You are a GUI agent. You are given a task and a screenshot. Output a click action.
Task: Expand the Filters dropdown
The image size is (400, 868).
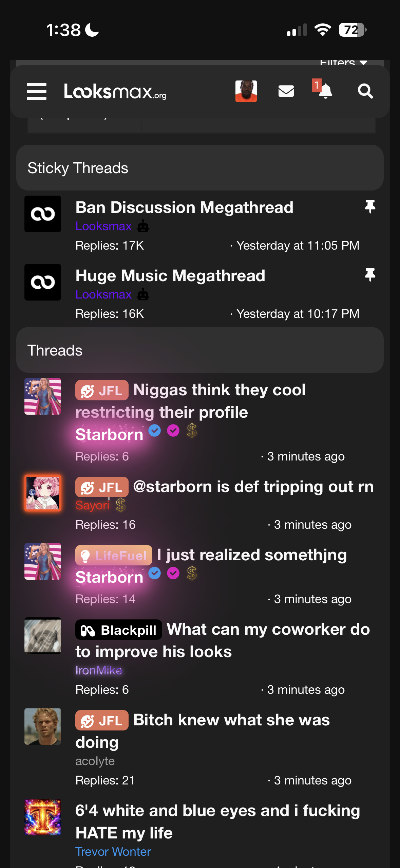[343, 63]
